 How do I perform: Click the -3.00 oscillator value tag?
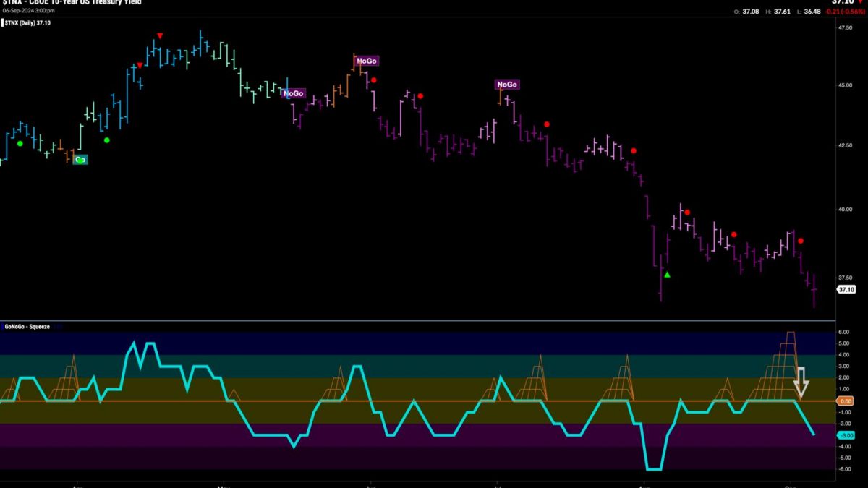point(846,435)
